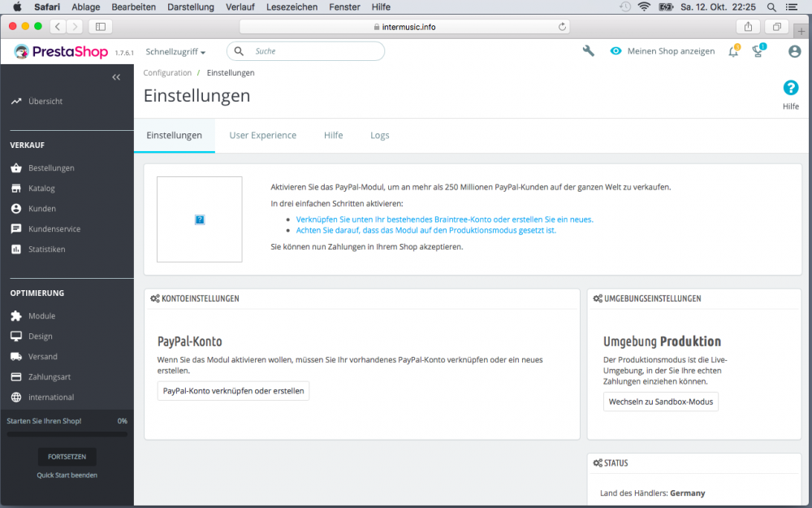
Task: Open the Logs tab
Action: tap(379, 134)
